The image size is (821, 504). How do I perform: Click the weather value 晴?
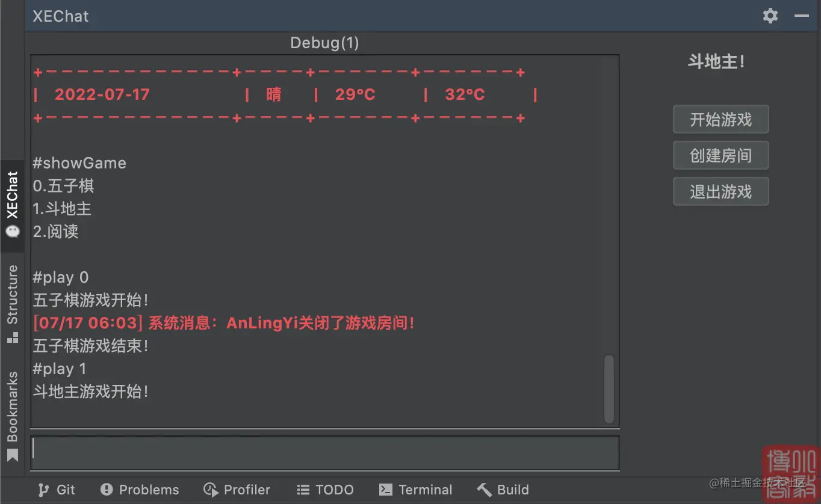[274, 94]
